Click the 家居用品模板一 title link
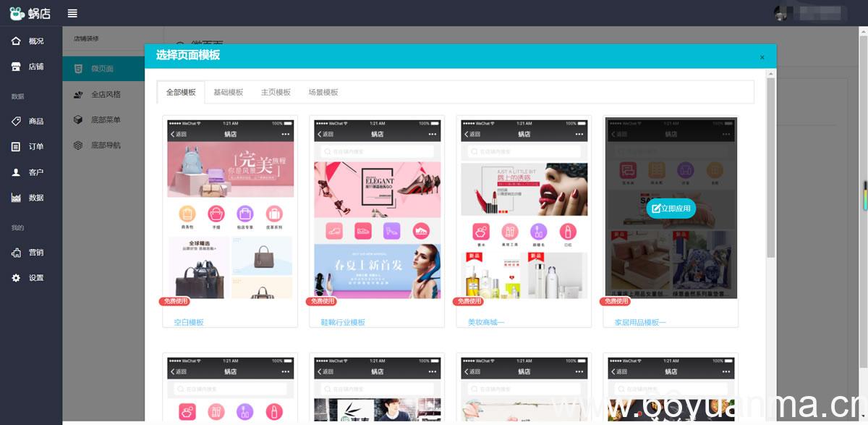Screen dimensions: 868x425 pyautogui.click(x=640, y=322)
